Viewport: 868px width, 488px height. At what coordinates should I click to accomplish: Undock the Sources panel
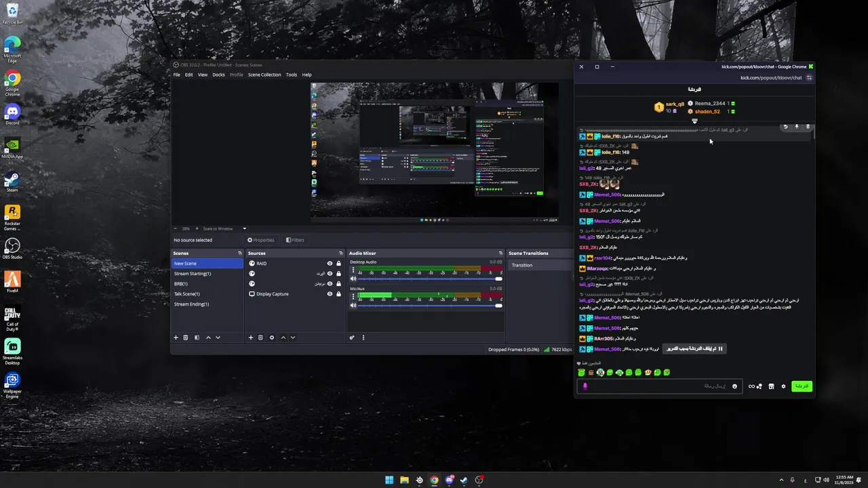click(x=341, y=253)
